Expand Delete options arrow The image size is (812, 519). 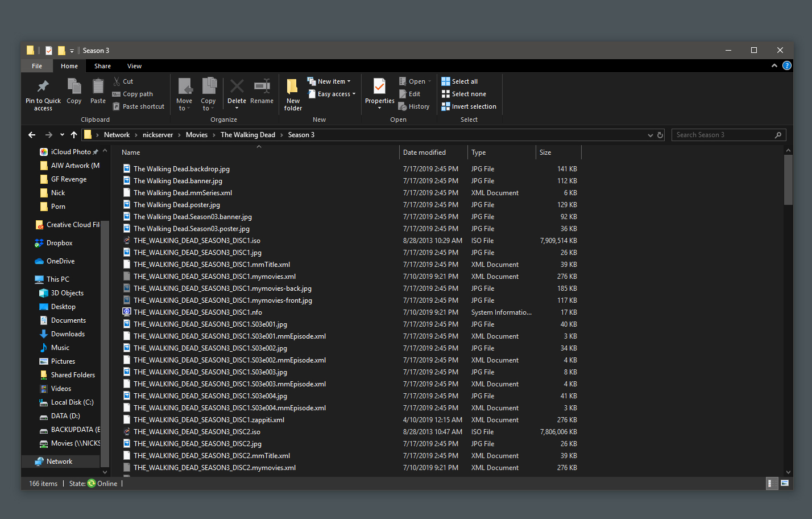pos(237,108)
